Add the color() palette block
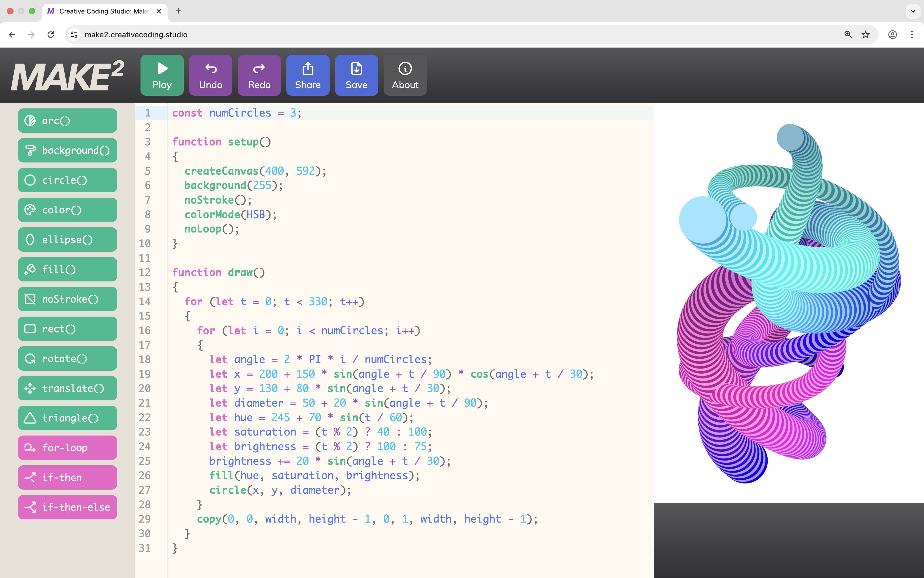This screenshot has height=578, width=924. 67,210
